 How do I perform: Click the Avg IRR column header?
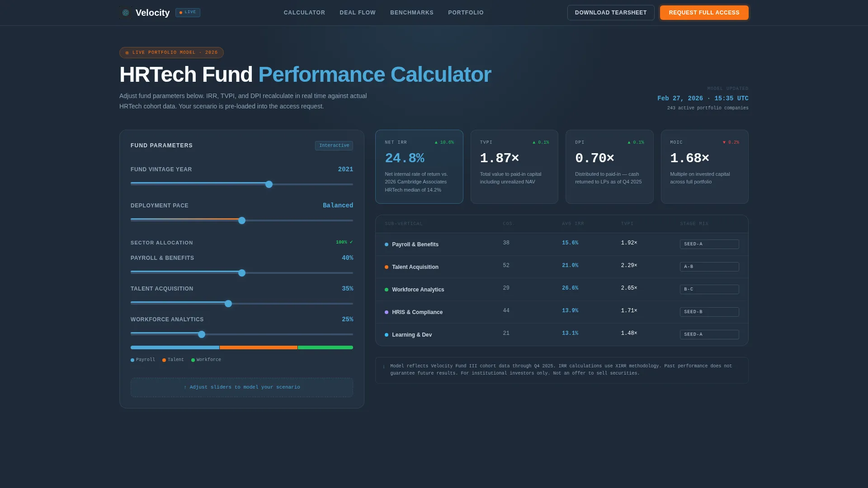coord(573,224)
